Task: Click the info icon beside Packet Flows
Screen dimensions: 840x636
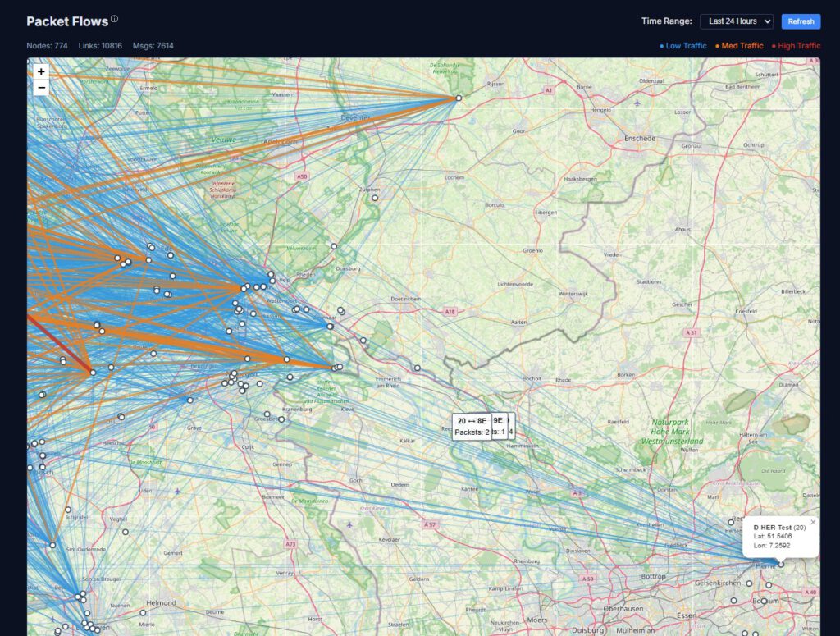Action: (115, 19)
